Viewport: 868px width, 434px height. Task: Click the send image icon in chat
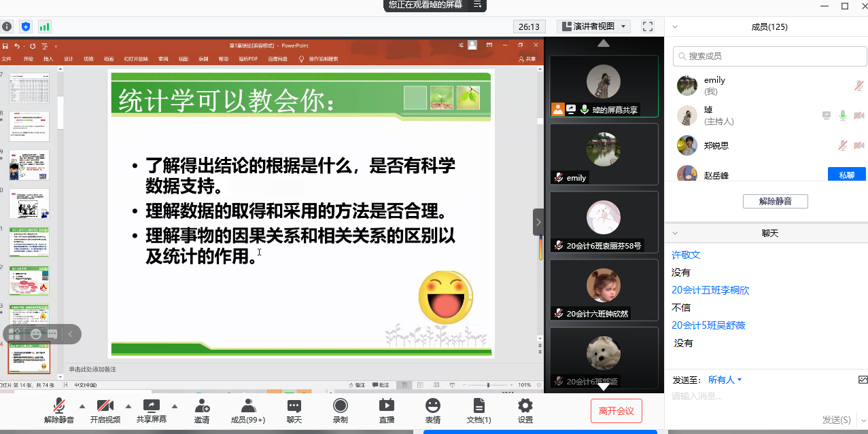coord(863,380)
